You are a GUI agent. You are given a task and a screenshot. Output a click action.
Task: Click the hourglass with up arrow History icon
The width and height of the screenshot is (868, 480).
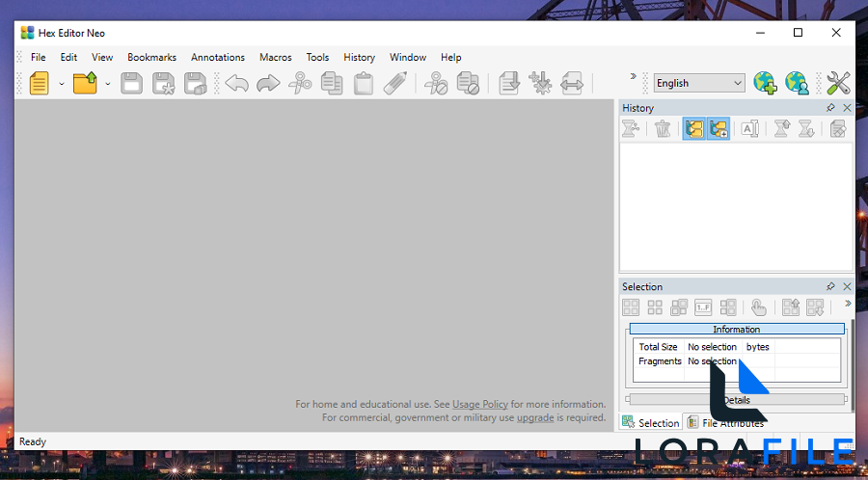(781, 129)
